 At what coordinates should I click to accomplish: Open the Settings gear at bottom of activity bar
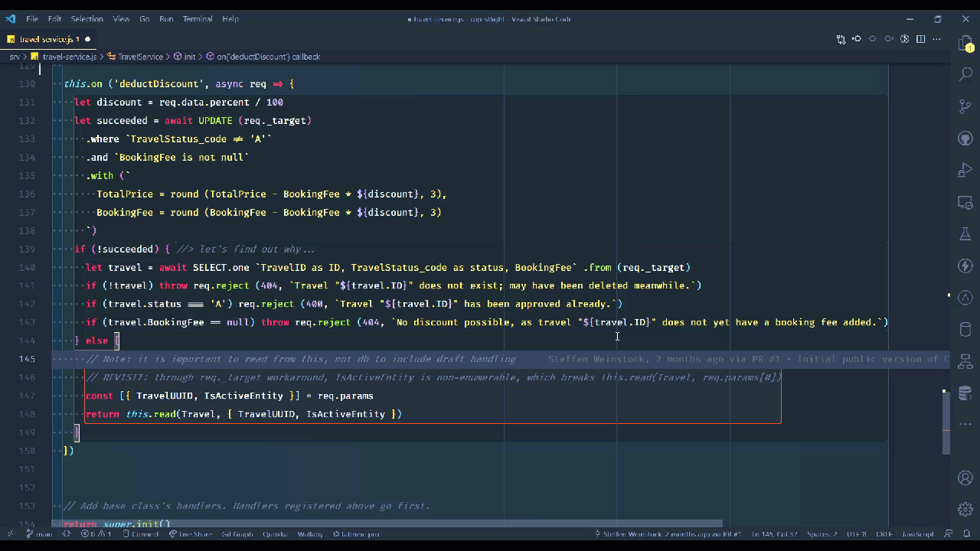coord(965,508)
